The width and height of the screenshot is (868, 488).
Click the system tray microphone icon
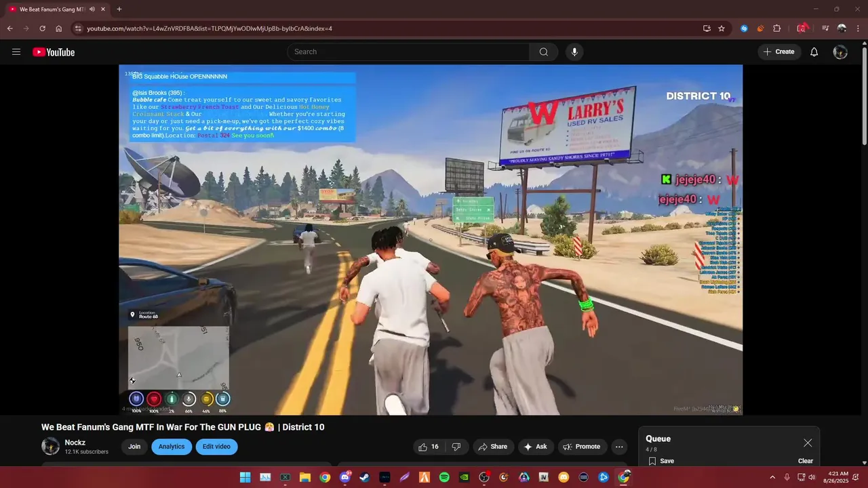coord(787,477)
